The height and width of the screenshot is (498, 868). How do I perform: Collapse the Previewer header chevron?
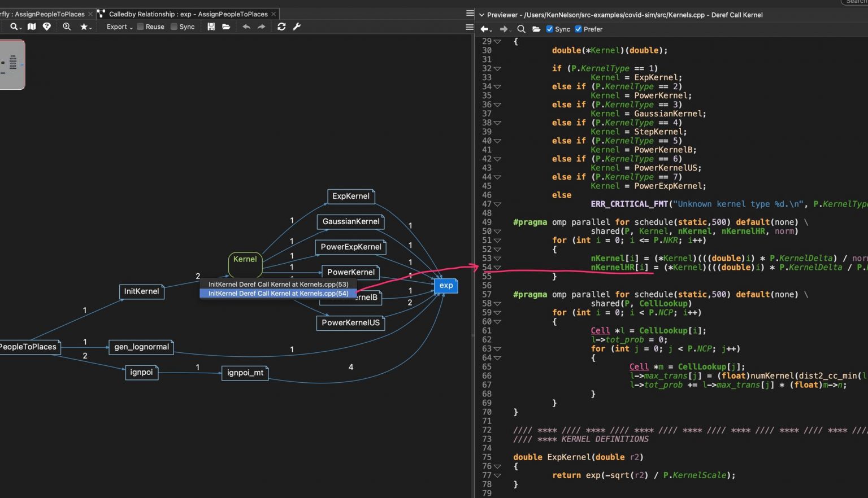point(481,15)
